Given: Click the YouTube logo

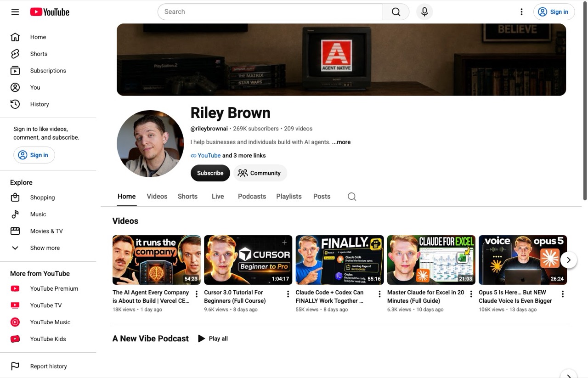Looking at the screenshot, I should [50, 12].
